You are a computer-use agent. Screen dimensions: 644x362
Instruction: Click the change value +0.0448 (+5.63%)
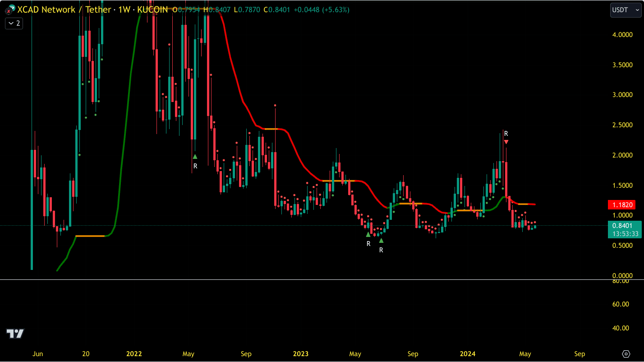[x=322, y=9]
